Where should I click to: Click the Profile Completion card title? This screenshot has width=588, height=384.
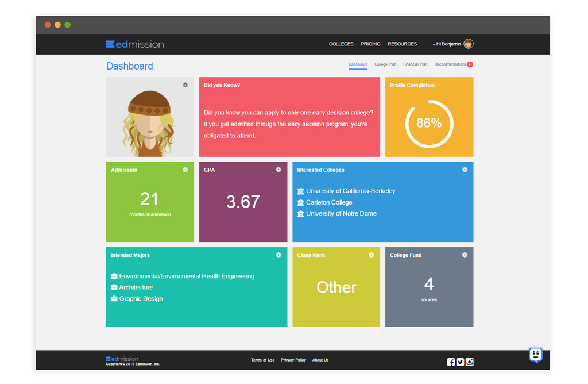click(x=412, y=85)
